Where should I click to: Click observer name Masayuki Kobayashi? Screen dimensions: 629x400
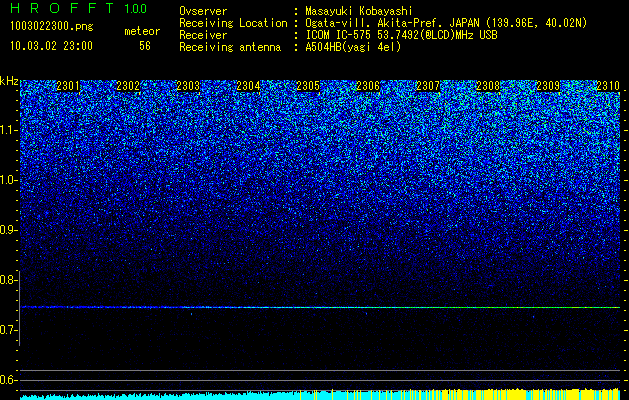click(358, 11)
